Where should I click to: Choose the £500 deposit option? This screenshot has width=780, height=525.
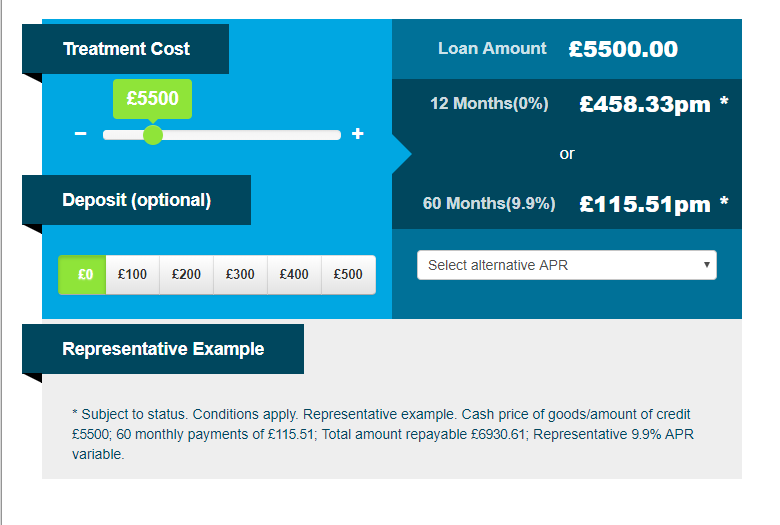pos(348,275)
